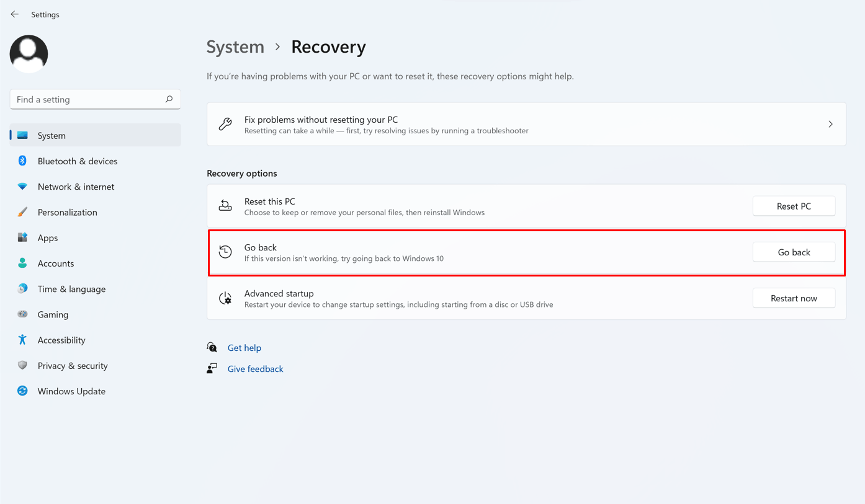865x504 pixels.
Task: Click the Go back history clock icon
Action: click(x=225, y=252)
